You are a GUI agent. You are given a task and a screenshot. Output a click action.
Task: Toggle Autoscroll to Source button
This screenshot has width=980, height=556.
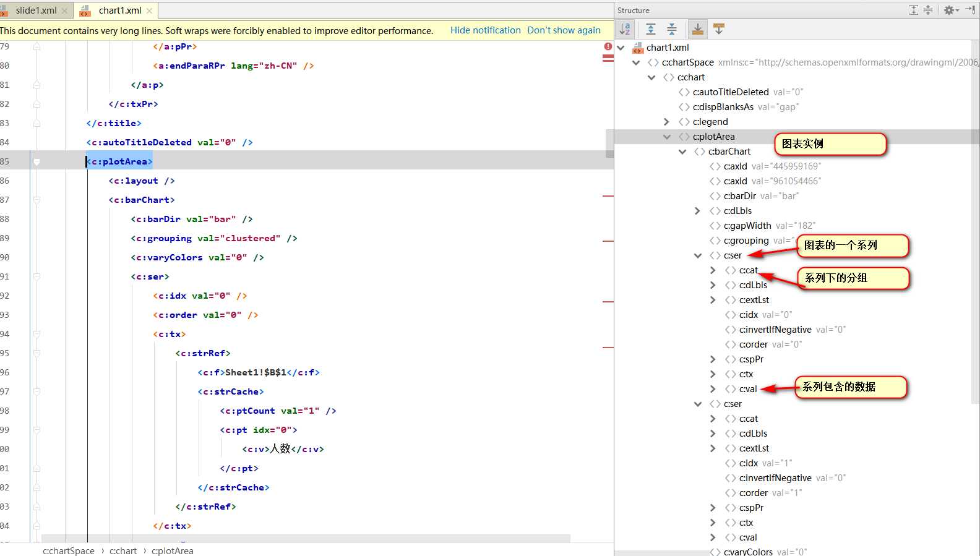pyautogui.click(x=698, y=29)
